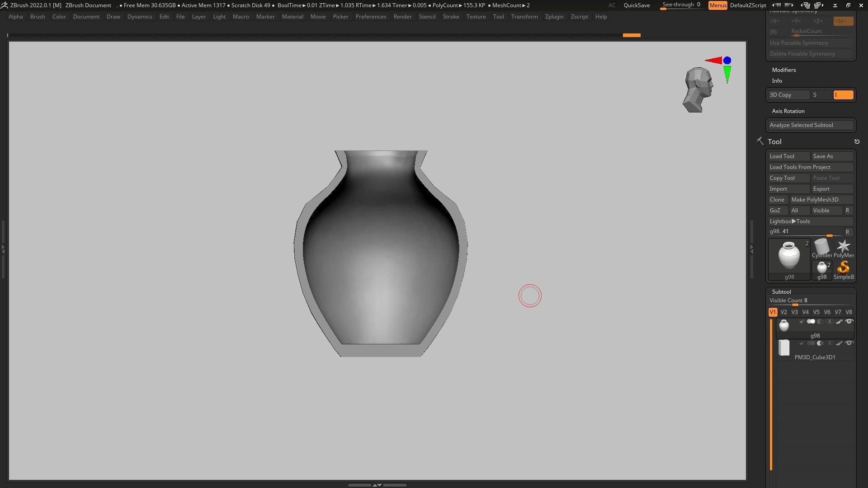This screenshot has height=488, width=868.
Task: Open the Zplugin menu
Action: (x=554, y=17)
